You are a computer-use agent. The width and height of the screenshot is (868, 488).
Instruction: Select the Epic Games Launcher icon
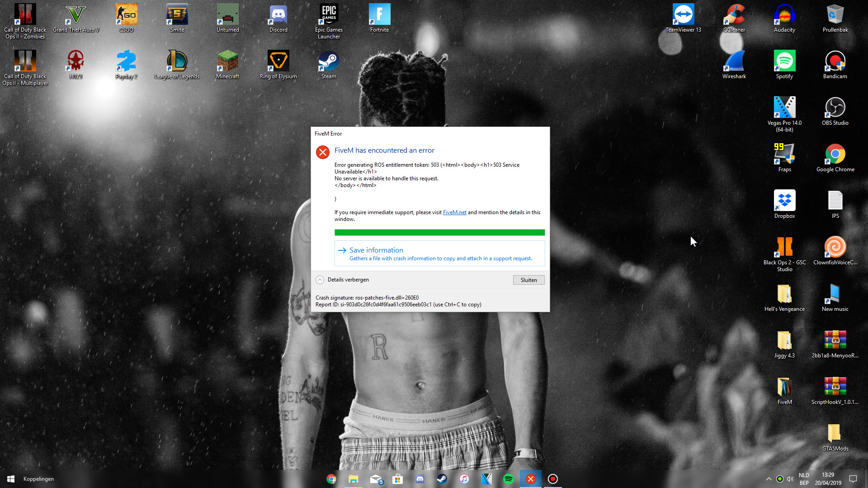(x=329, y=22)
